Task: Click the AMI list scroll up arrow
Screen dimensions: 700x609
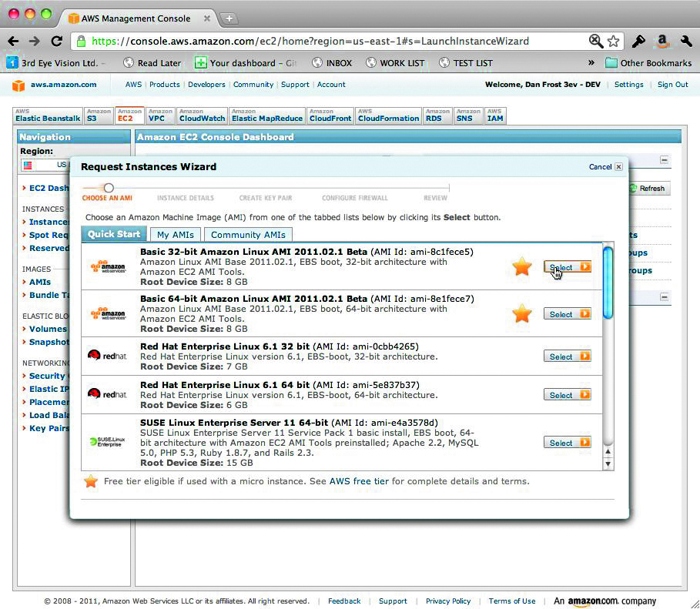Action: point(608,452)
